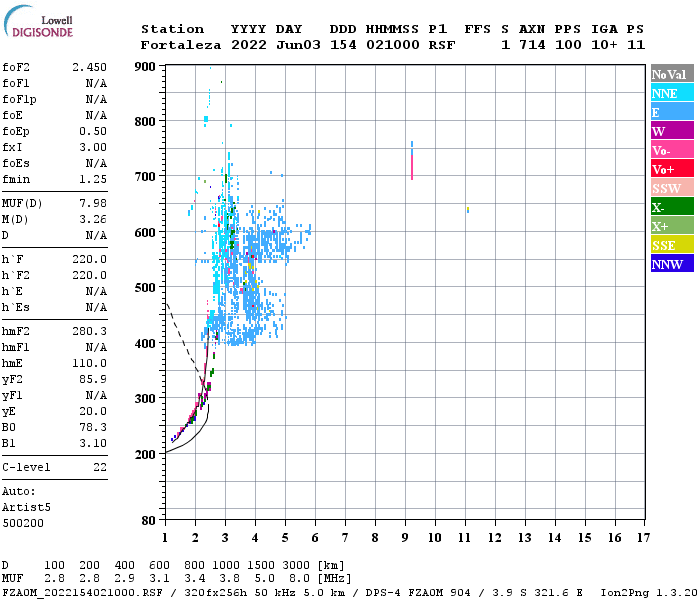Click the X- dark green swatch

672,207
